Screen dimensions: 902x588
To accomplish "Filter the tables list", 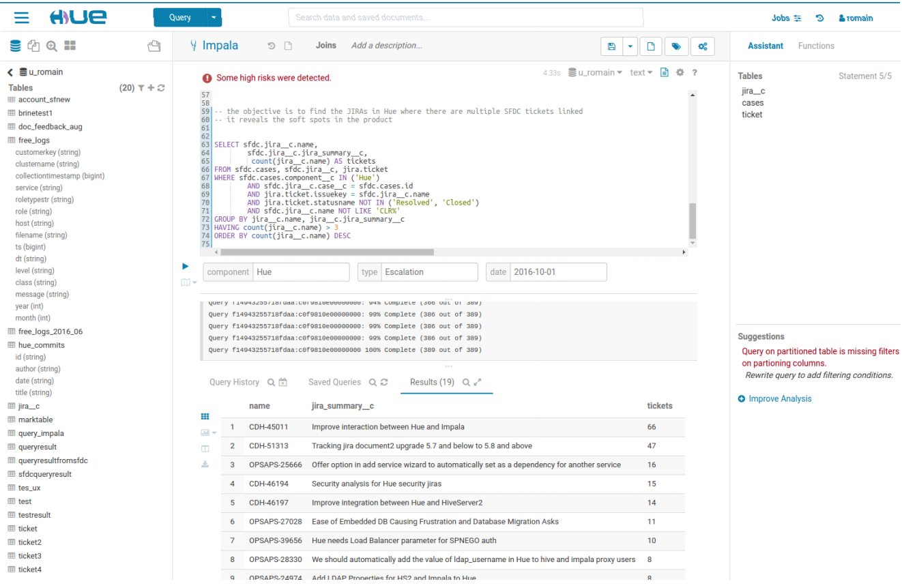I will tap(141, 88).
